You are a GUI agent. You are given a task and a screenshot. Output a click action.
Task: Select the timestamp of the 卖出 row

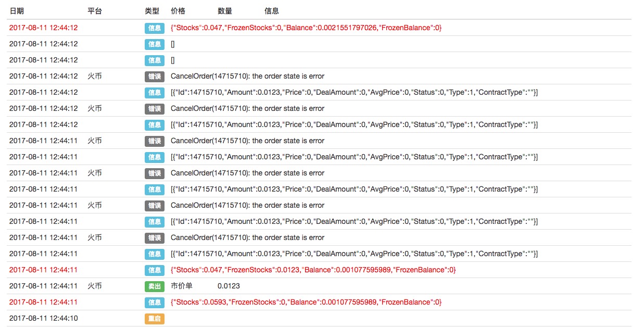pyautogui.click(x=44, y=286)
